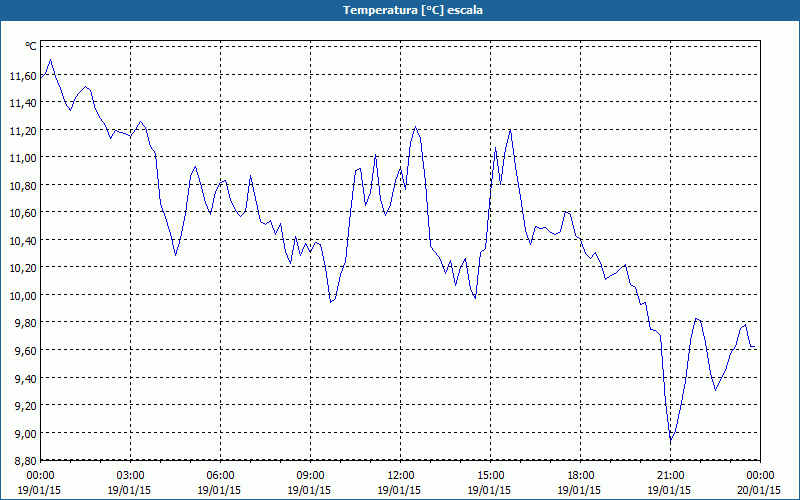Click the curve's lowest point near 21:00
Viewport: 800px width, 500px height.
tap(671, 440)
